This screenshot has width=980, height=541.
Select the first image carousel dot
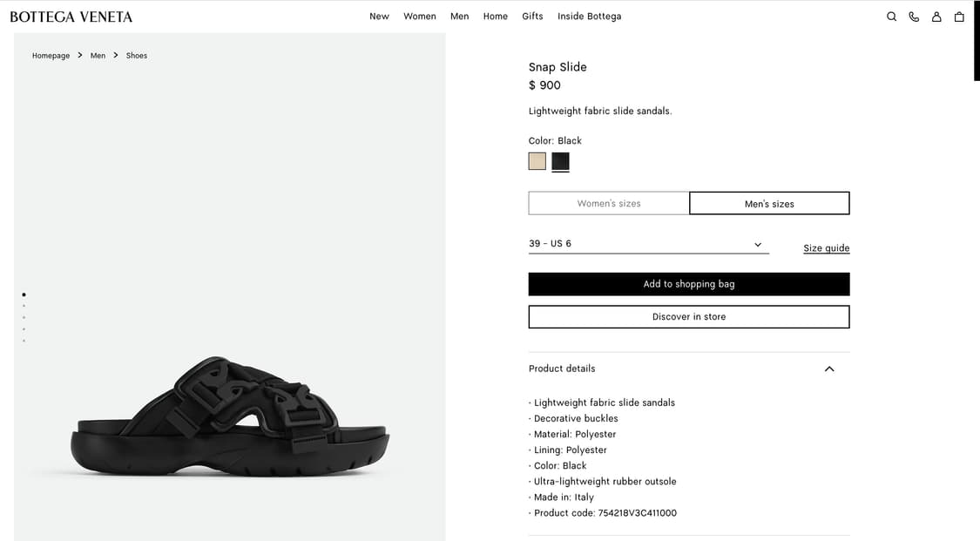click(x=24, y=294)
